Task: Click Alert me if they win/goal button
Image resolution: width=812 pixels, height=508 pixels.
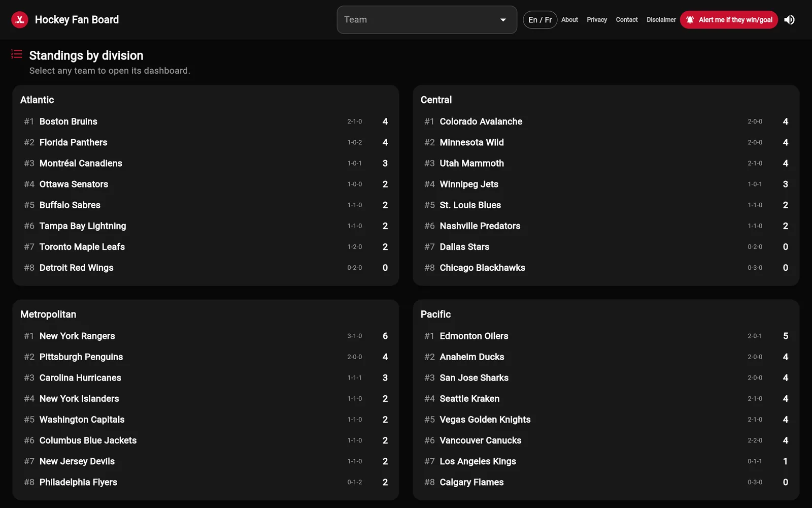Action: point(729,20)
